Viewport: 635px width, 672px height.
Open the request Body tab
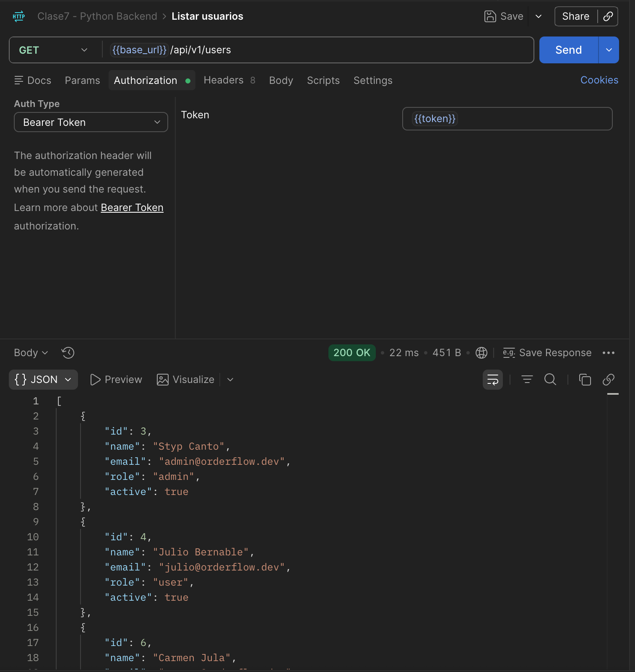tap(281, 80)
